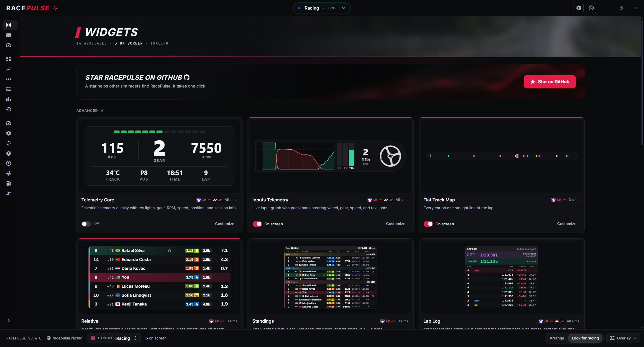Select the line chart icon in sidebar
The width and height of the screenshot is (644, 347).
tap(9, 69)
